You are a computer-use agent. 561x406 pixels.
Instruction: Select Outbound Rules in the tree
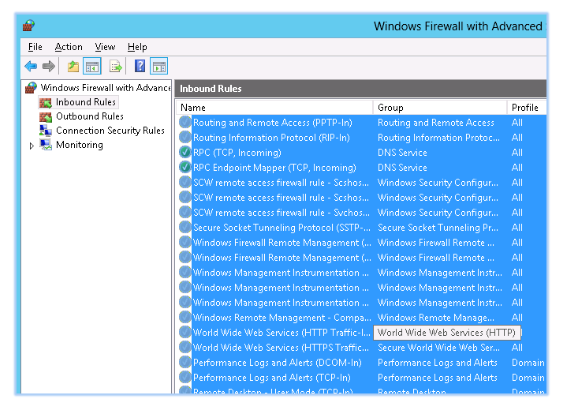click(x=89, y=117)
